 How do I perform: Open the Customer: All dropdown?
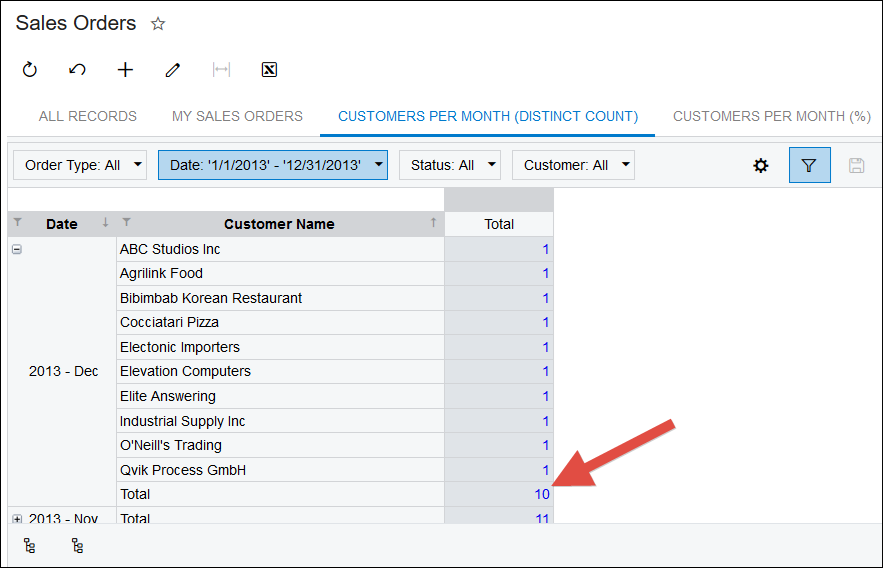pos(572,165)
